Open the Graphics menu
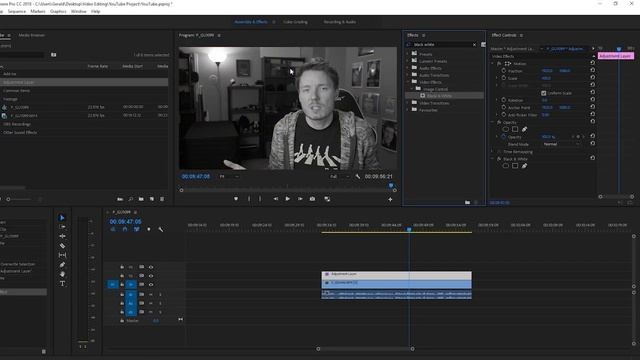Screen dimensions: 640x360 click(58, 11)
